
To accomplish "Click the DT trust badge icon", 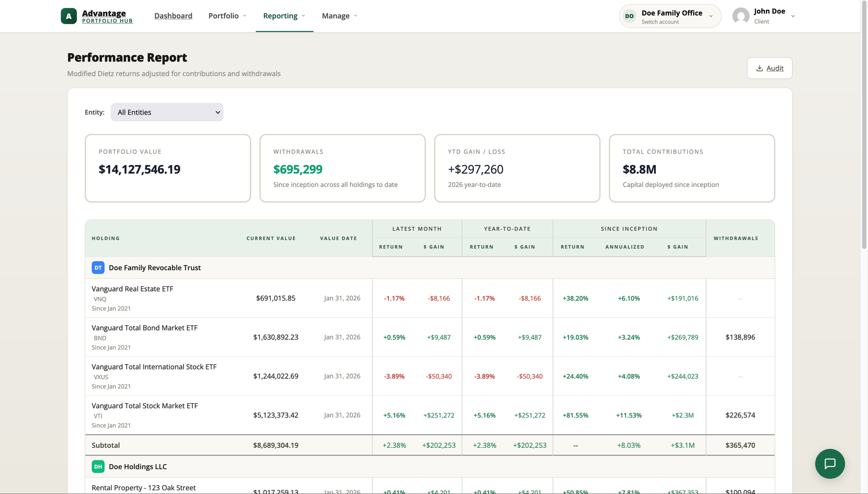I will 98,268.
